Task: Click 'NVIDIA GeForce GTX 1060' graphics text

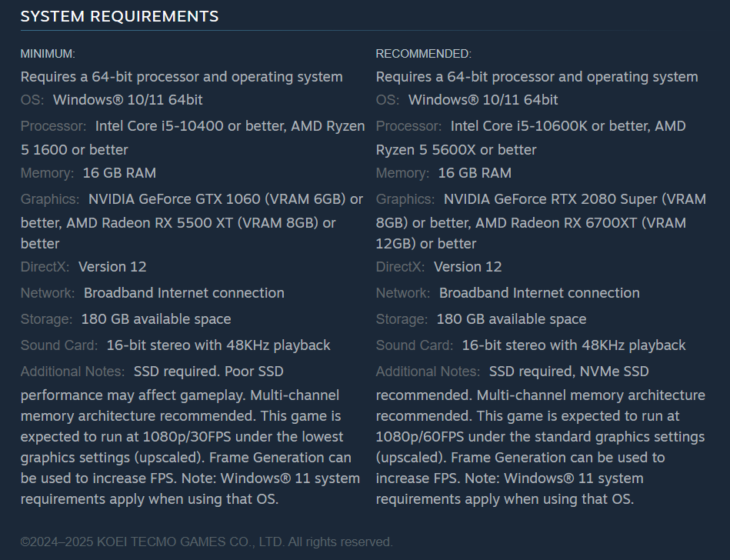Action: [x=174, y=198]
